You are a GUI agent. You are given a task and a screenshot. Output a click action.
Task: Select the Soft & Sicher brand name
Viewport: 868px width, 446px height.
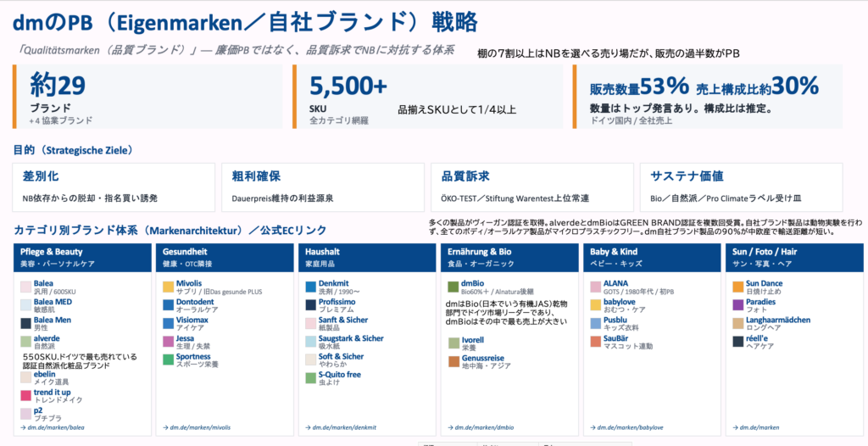click(x=341, y=357)
